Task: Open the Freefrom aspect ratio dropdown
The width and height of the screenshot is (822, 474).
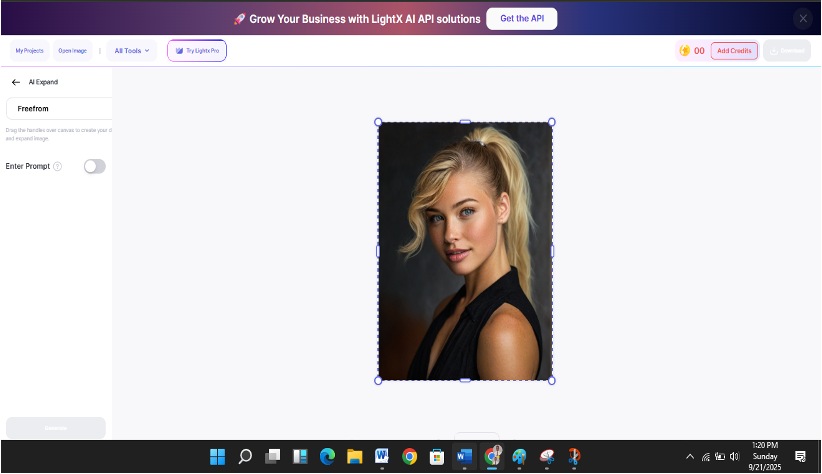Action: 58,108
